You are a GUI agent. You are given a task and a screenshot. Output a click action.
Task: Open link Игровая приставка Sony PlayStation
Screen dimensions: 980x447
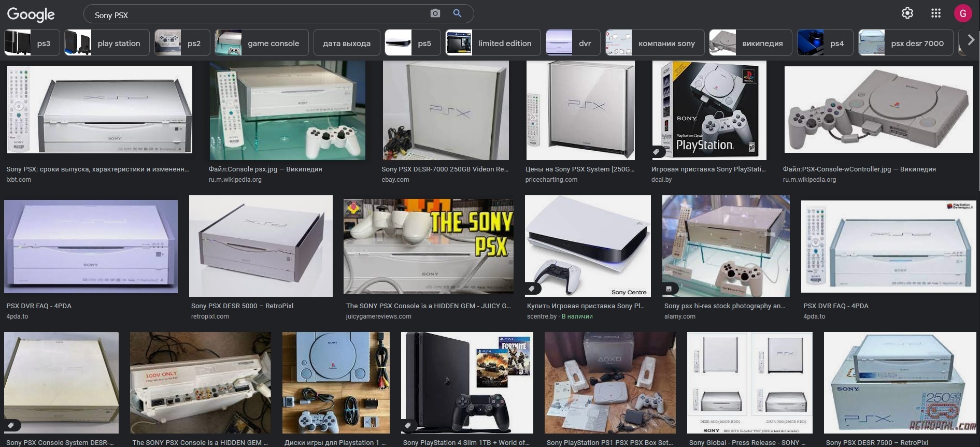(x=708, y=169)
